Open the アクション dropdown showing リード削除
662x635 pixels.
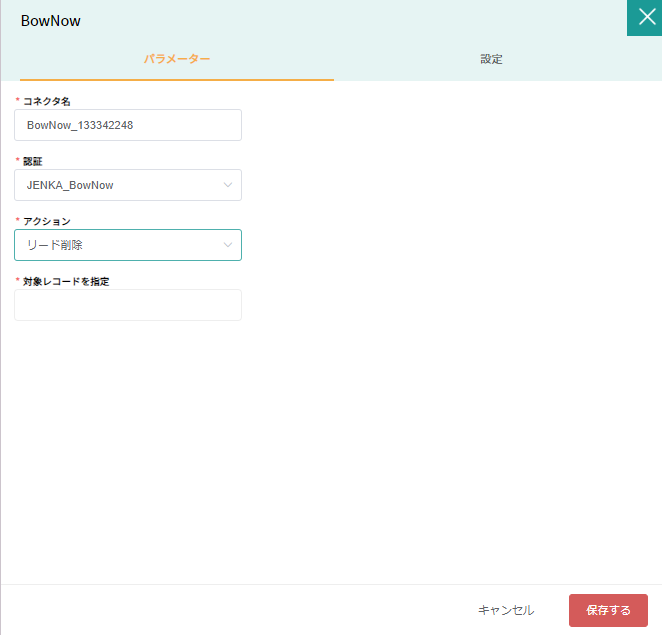coord(128,245)
